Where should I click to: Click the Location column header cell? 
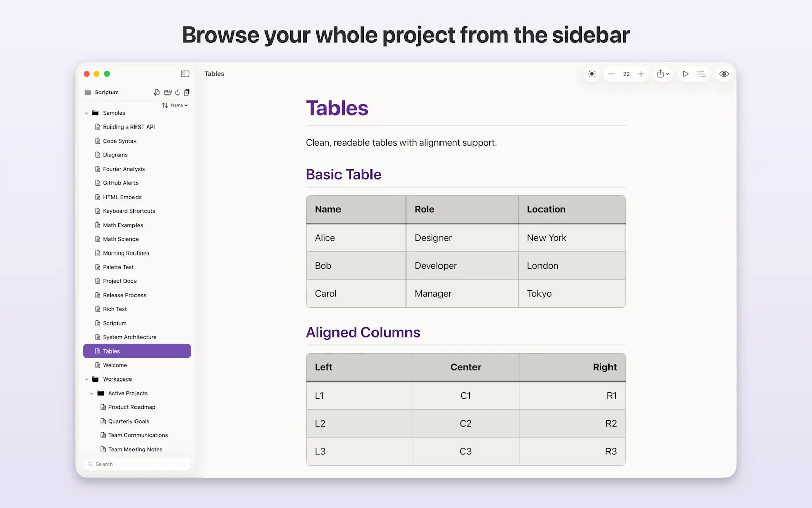(572, 209)
